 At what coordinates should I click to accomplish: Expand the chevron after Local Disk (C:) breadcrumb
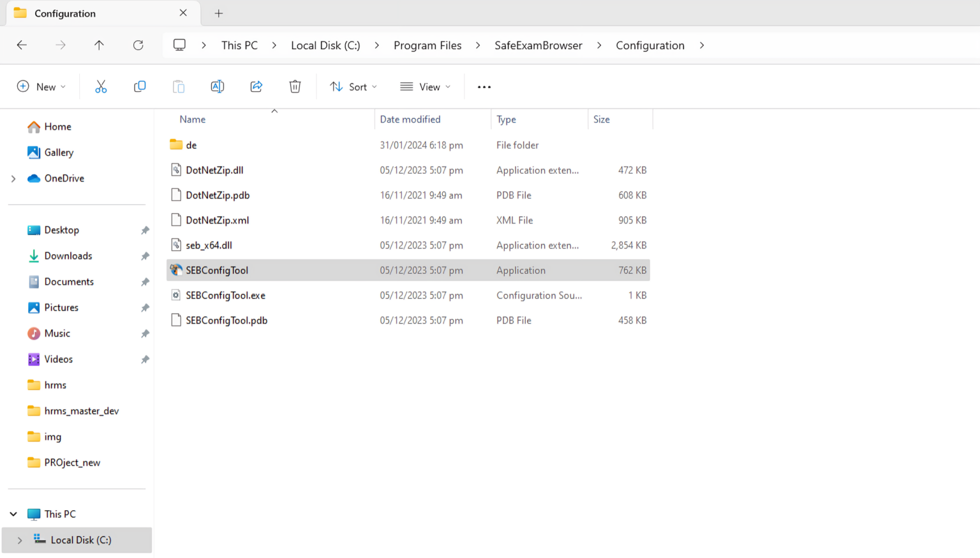pyautogui.click(x=377, y=45)
